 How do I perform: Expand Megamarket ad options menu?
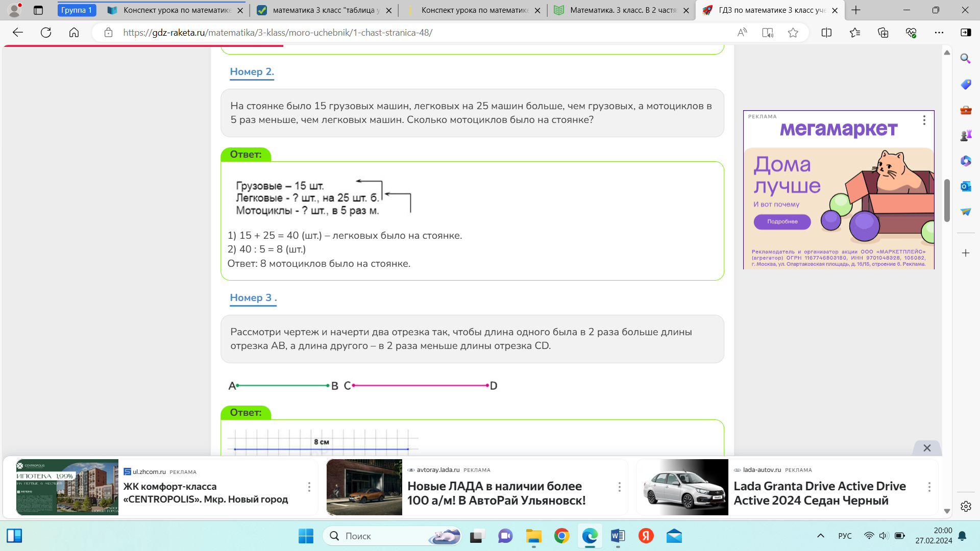coord(924,120)
